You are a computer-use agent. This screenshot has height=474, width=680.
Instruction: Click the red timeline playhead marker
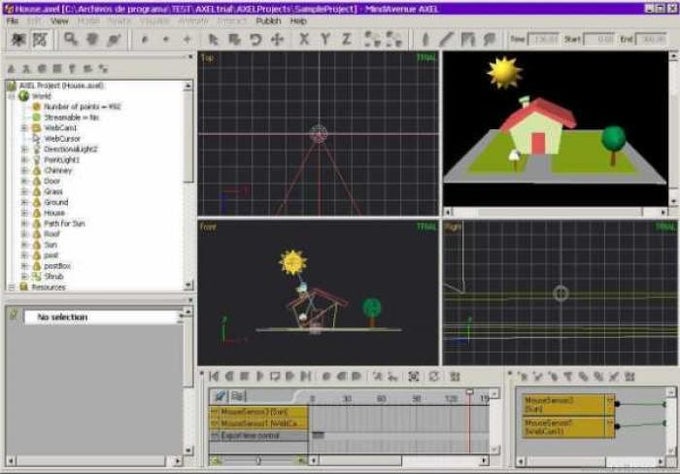pos(470,392)
